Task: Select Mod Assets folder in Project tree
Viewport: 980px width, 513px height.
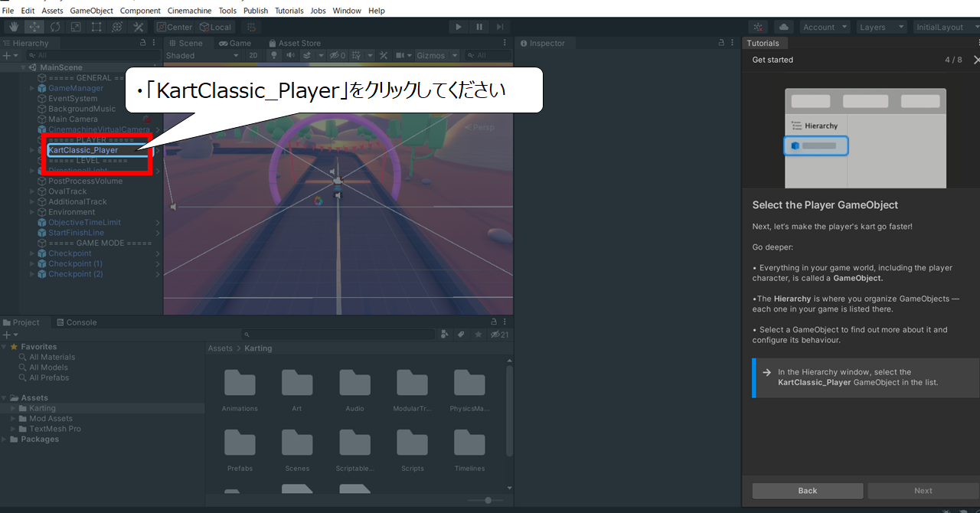Action: tap(51, 419)
